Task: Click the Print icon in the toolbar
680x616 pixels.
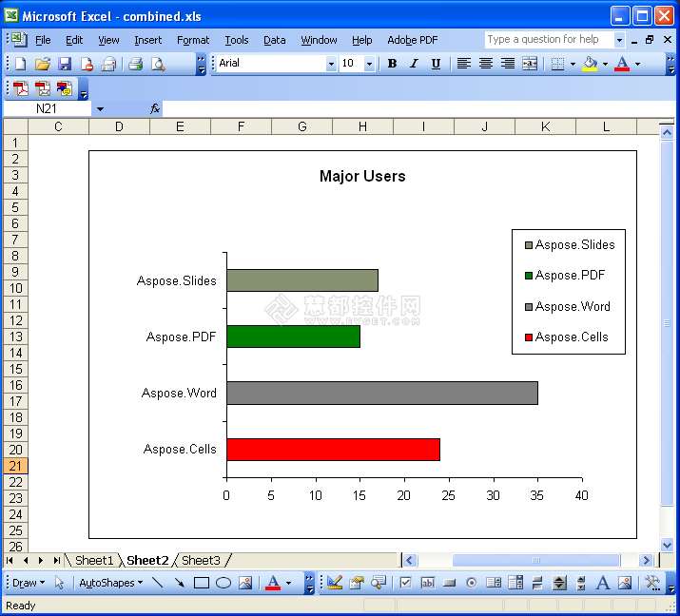Action: click(x=135, y=64)
